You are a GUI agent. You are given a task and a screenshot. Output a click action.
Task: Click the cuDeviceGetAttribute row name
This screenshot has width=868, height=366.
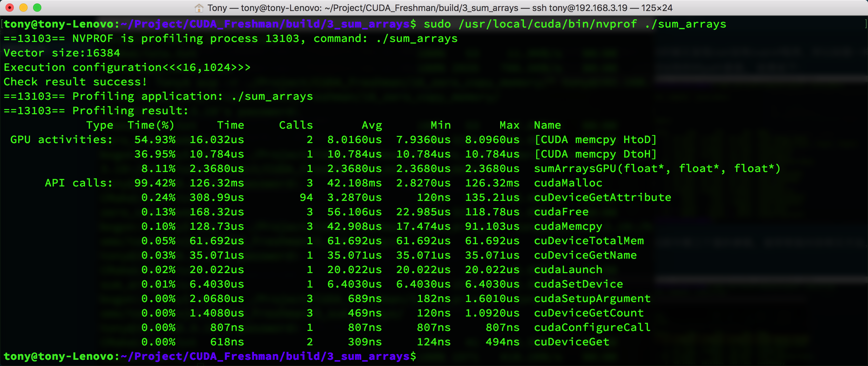(x=602, y=197)
